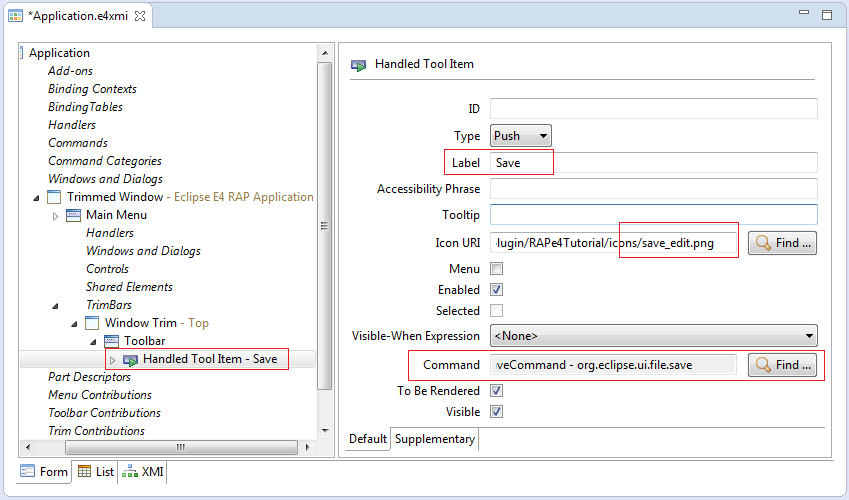Minimize the editor view
Image resolution: width=849 pixels, height=500 pixels.
pyautogui.click(x=804, y=12)
